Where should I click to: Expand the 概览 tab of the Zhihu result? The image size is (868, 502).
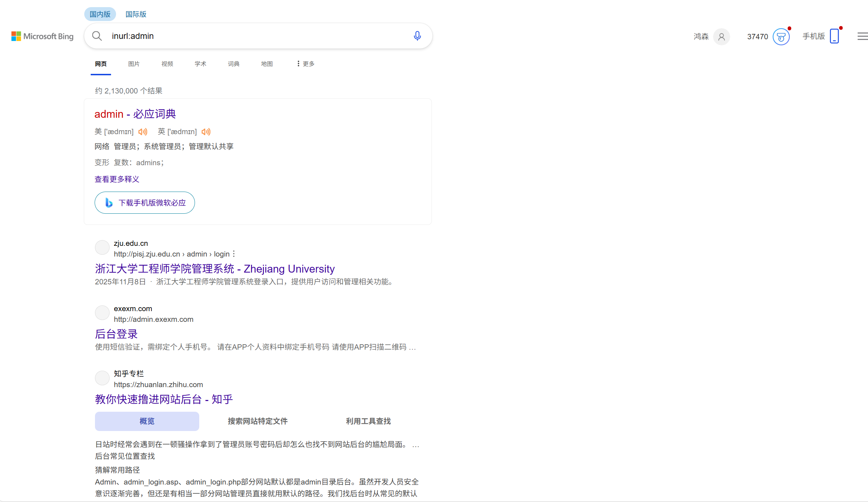(147, 421)
